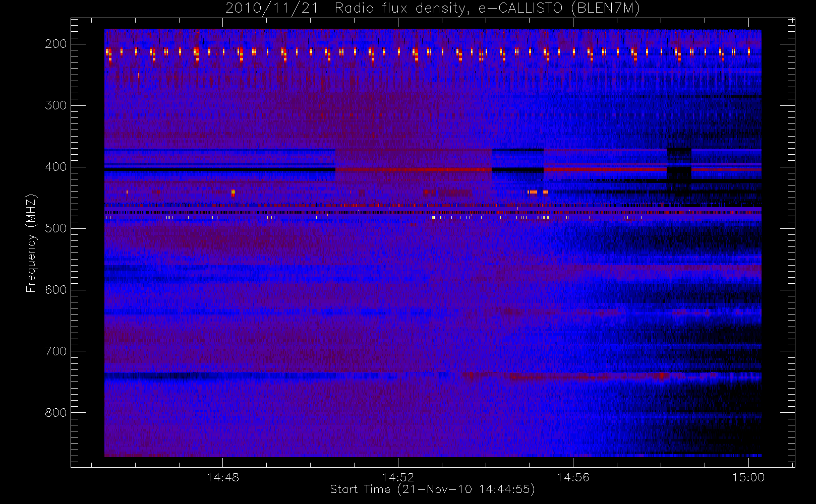The image size is (816, 504).
Task: Click the 200 frequency tick label
Action: (x=56, y=44)
